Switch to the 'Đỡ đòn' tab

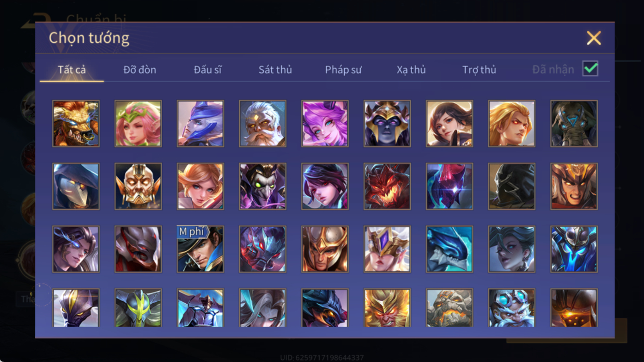click(140, 70)
